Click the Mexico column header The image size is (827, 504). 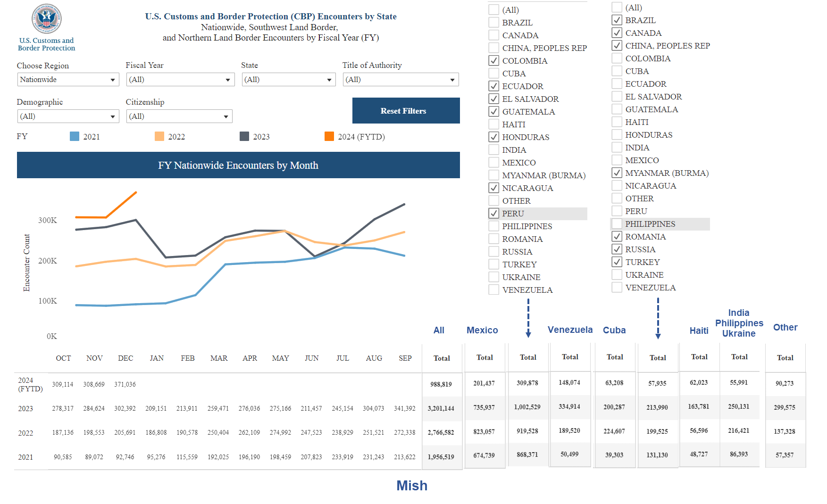pos(482,330)
